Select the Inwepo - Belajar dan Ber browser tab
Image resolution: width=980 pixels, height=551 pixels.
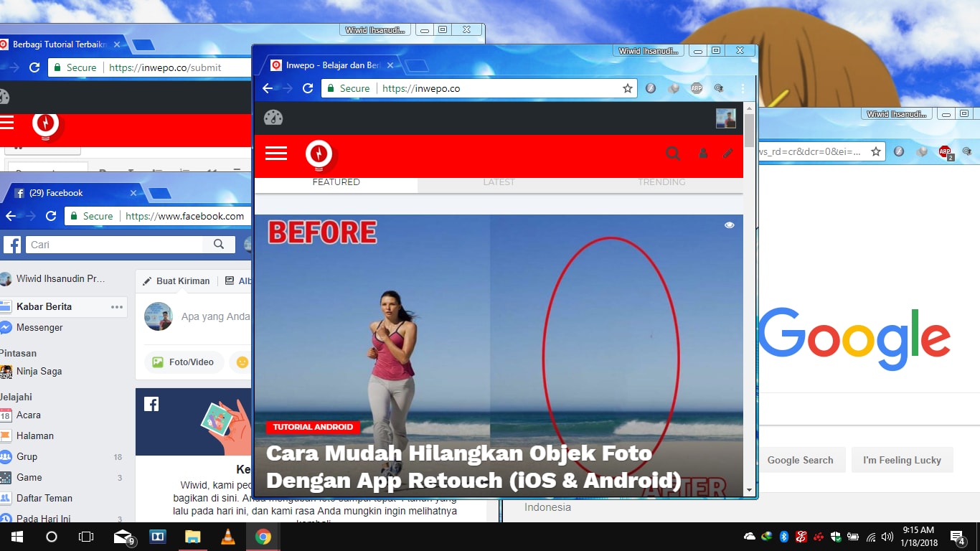[x=331, y=65]
